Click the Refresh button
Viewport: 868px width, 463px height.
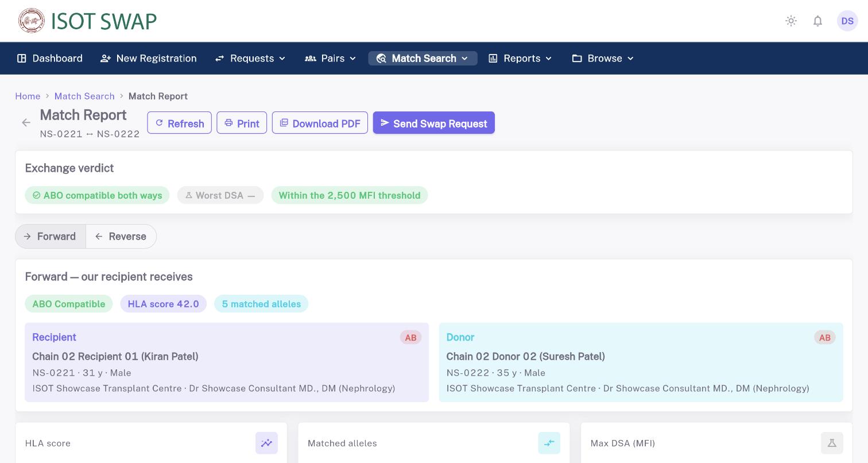point(180,123)
